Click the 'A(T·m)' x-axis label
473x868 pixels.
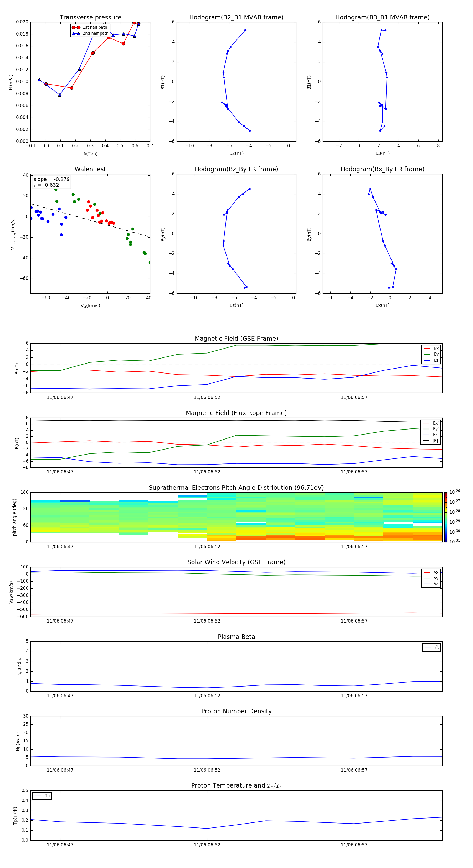coord(90,154)
